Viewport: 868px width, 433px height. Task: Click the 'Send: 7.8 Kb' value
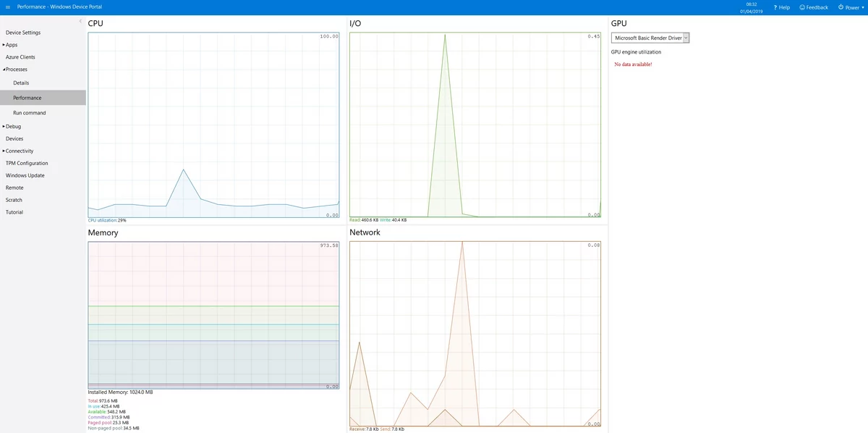click(392, 429)
